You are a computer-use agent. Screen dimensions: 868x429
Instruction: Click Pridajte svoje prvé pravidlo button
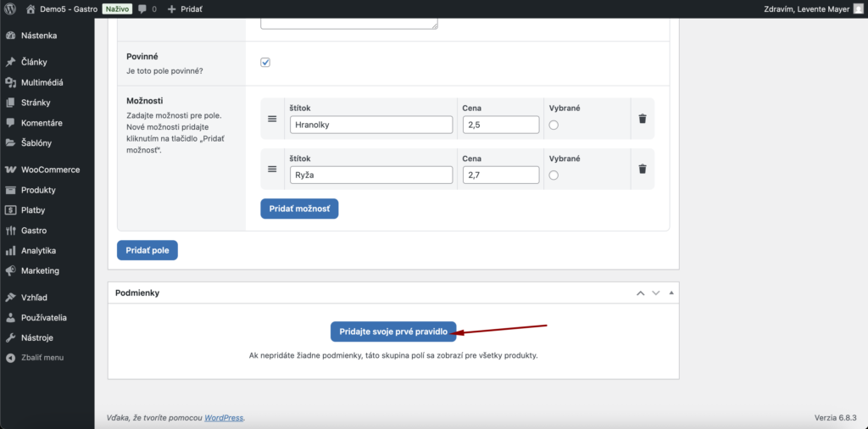point(392,331)
